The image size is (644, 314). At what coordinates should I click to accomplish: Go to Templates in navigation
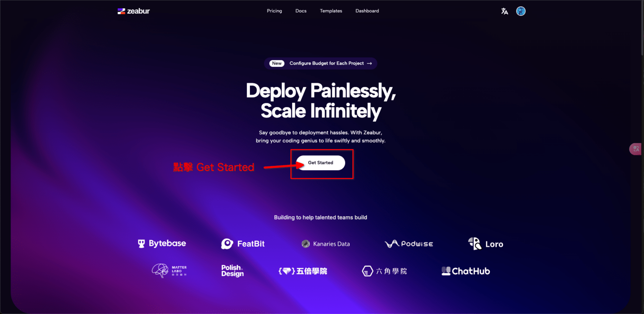click(x=331, y=11)
